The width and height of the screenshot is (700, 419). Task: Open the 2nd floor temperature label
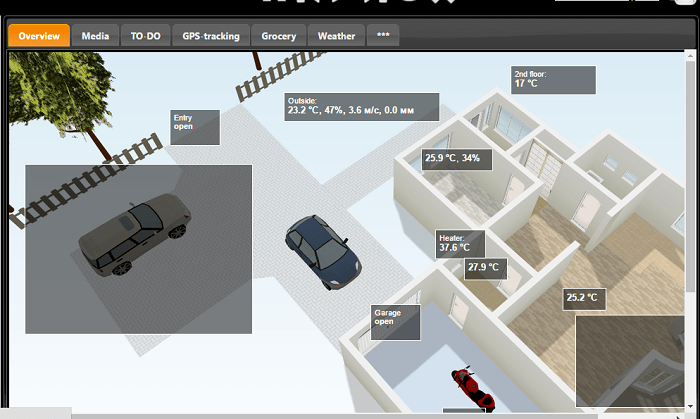click(553, 80)
